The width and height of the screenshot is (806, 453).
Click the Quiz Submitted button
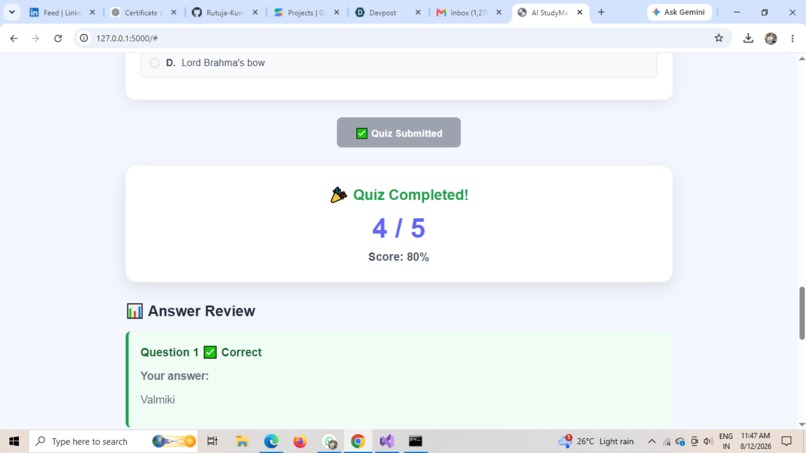tap(398, 133)
